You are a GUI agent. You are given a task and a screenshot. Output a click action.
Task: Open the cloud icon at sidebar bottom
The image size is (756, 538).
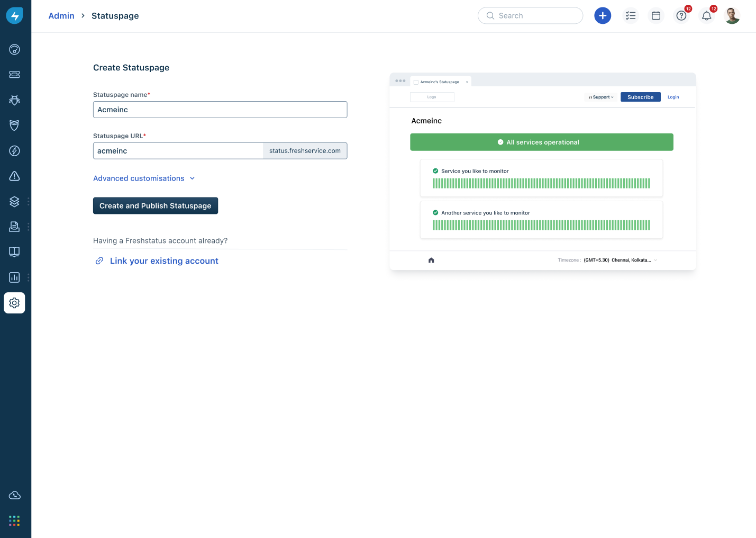pos(15,496)
